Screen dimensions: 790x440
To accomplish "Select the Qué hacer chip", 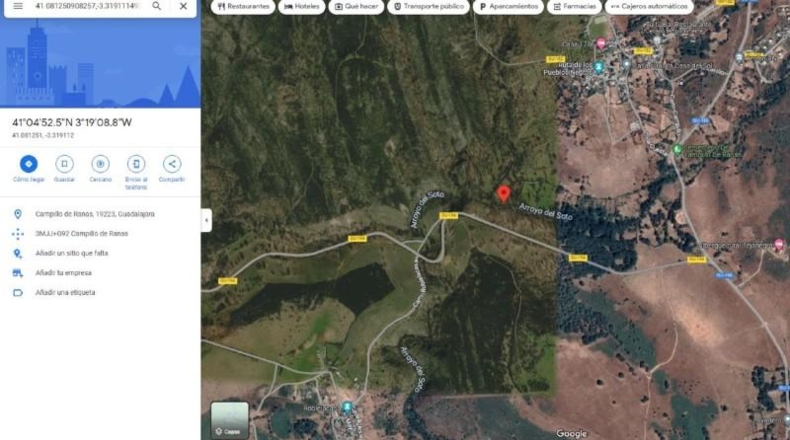I will (x=356, y=7).
